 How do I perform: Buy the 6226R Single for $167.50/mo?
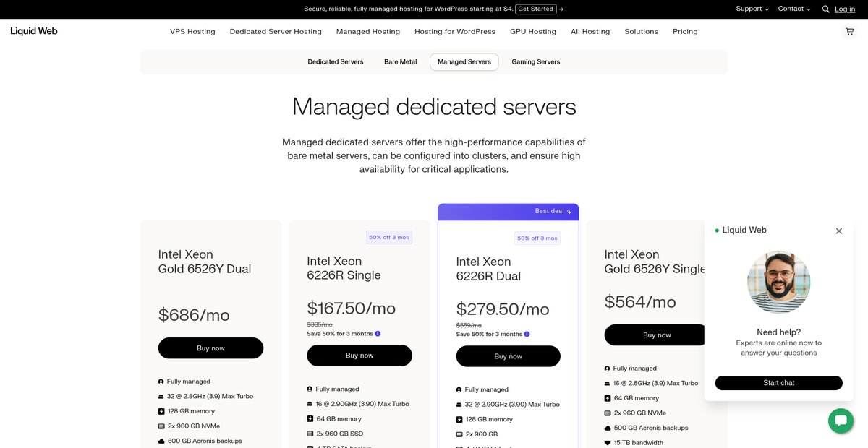(359, 356)
